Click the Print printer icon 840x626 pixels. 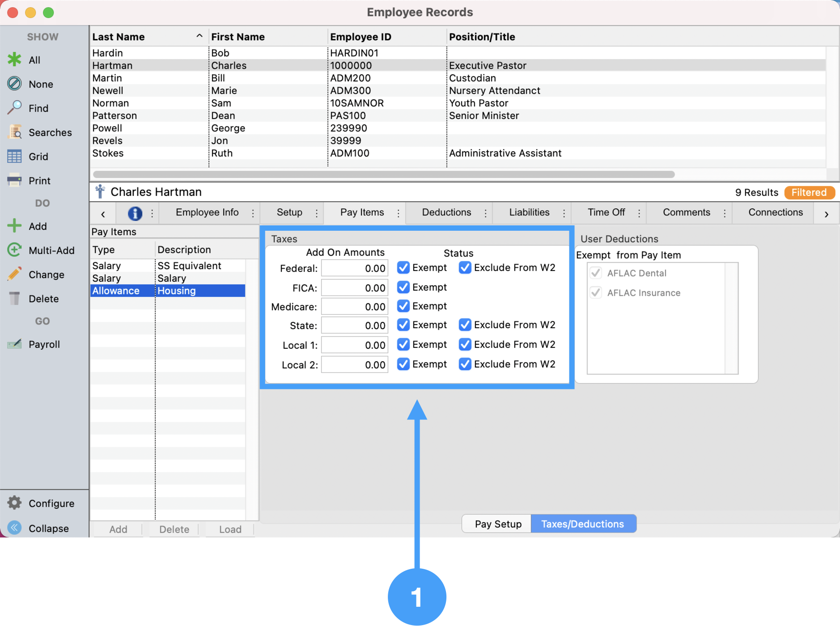click(x=14, y=181)
